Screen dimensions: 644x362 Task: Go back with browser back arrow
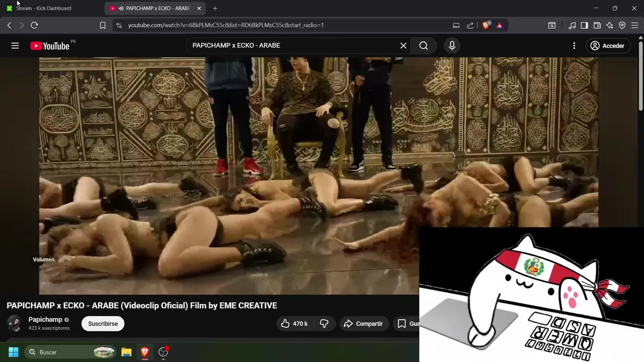[9, 25]
